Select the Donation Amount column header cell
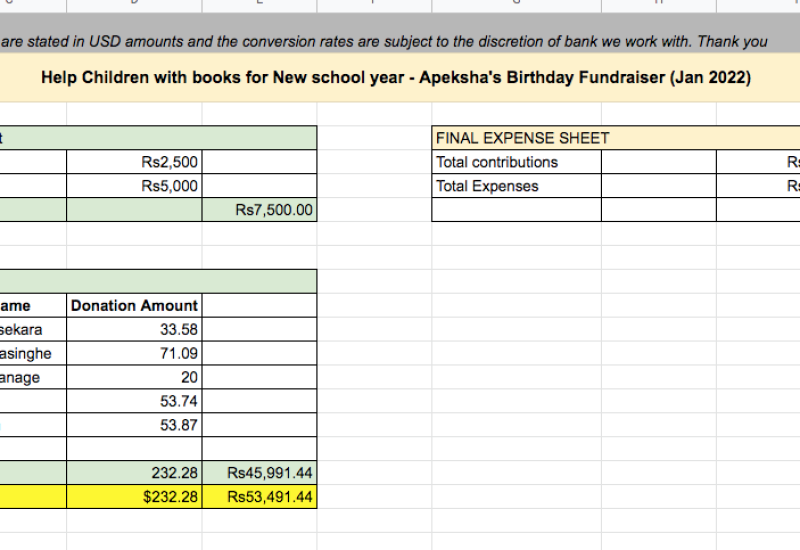This screenshot has width=800, height=550. pos(134,306)
